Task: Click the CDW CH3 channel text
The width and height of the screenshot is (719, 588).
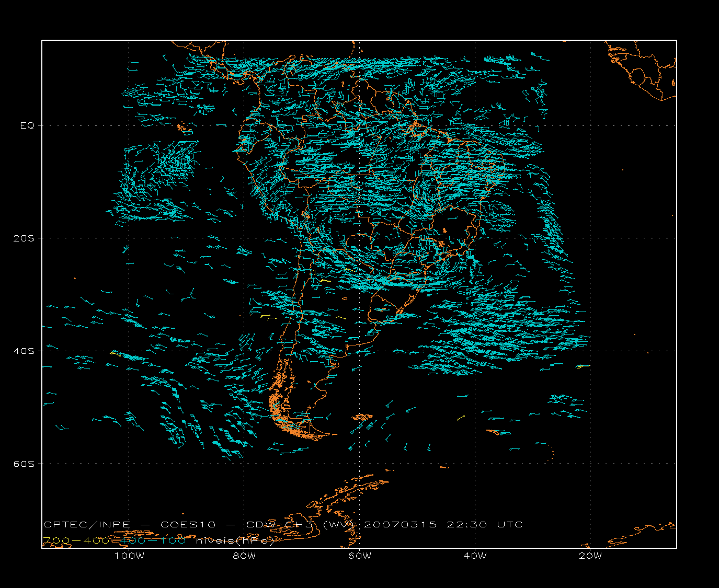Action: point(279,525)
